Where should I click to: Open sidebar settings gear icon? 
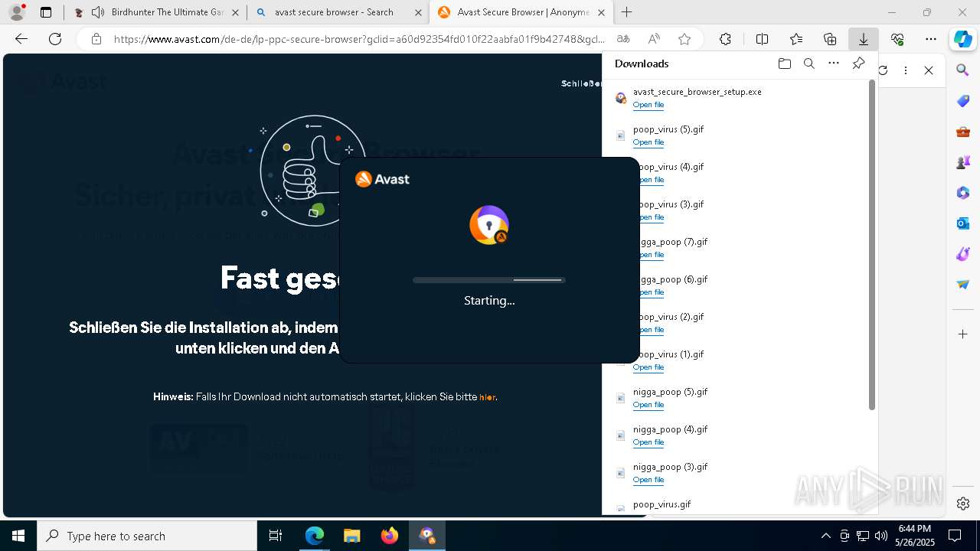click(963, 504)
